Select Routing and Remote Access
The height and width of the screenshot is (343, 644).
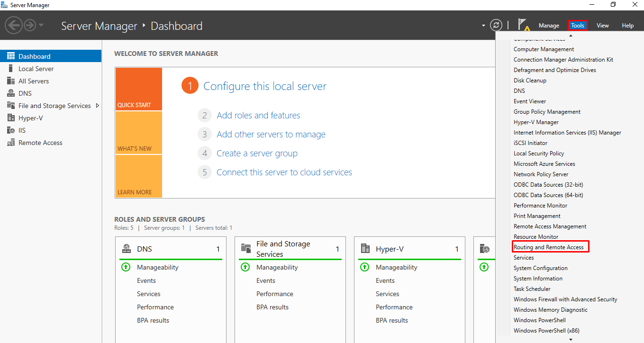pos(549,247)
